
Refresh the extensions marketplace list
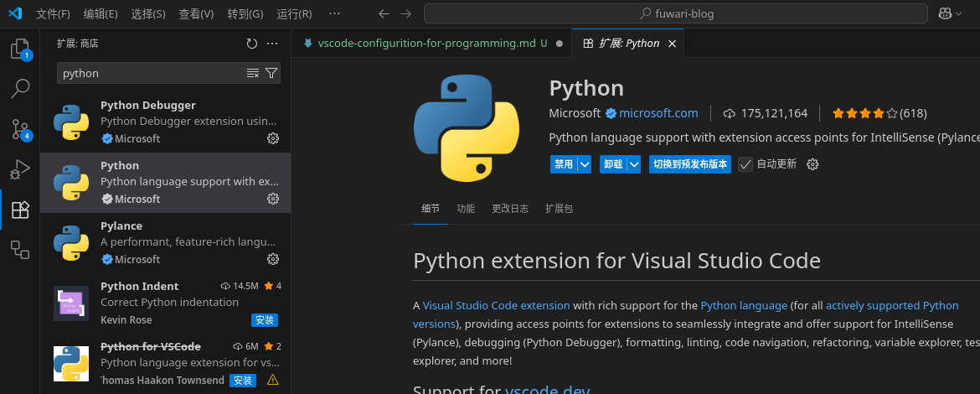252,44
